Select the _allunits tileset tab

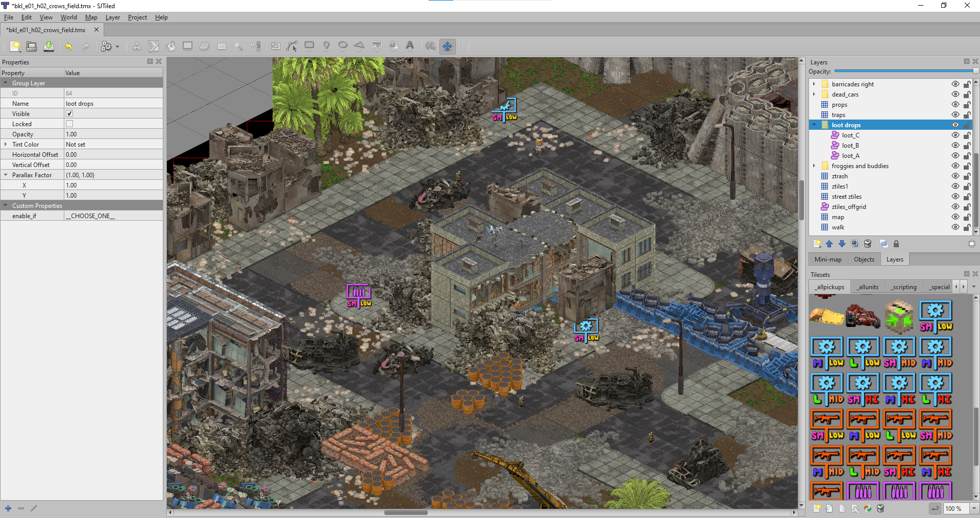[868, 287]
